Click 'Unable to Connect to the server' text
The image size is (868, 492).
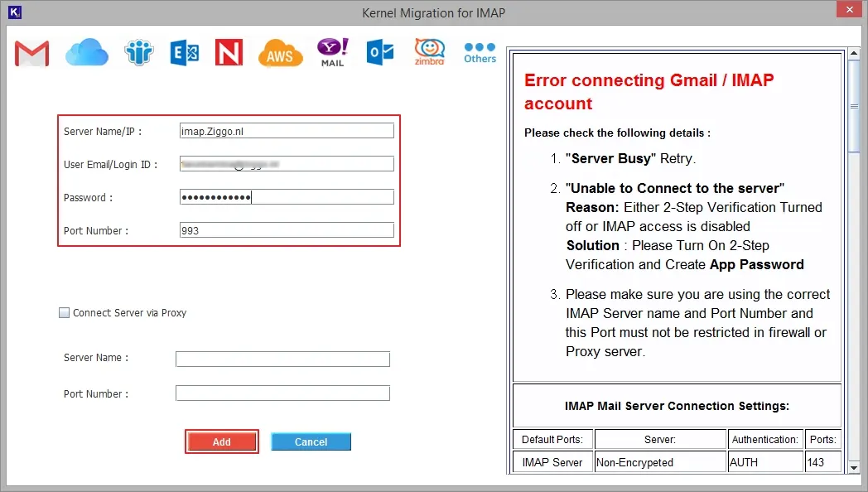coord(675,188)
